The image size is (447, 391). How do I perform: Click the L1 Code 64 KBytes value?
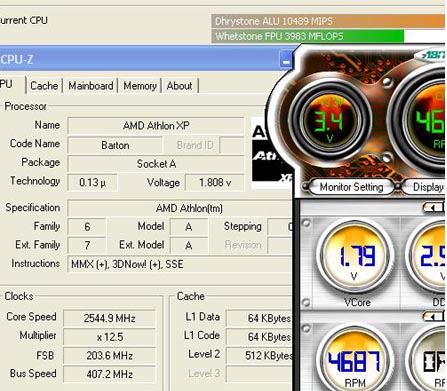[x=259, y=337]
